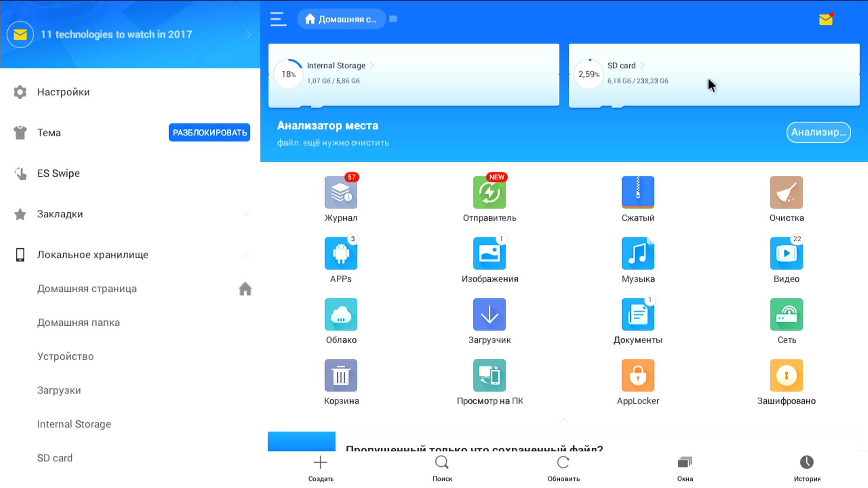The height and width of the screenshot is (488, 868).
Task: Open Настройки in the sidebar
Action: click(x=63, y=92)
